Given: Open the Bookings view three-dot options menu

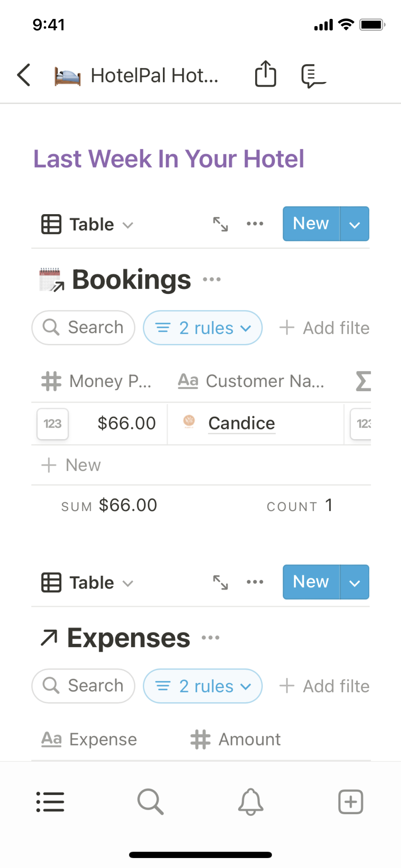Looking at the screenshot, I should click(x=255, y=224).
